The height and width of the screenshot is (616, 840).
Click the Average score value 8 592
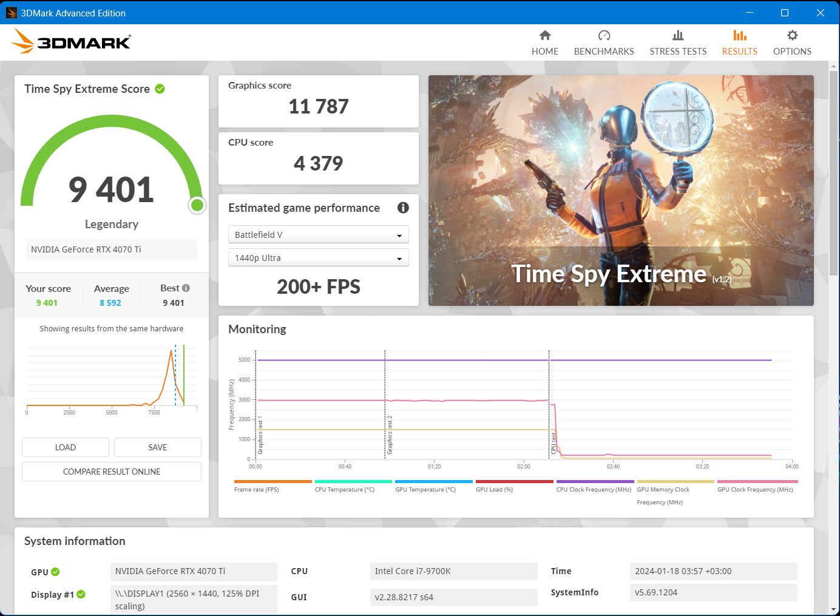(110, 303)
